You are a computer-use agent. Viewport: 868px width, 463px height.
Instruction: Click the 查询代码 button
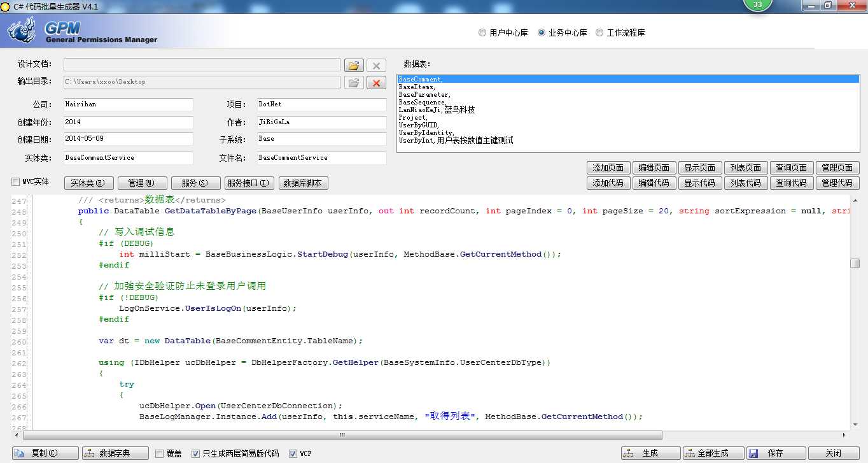tap(792, 183)
